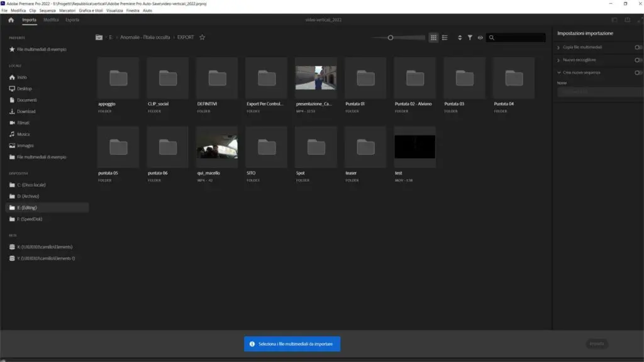Image resolution: width=644 pixels, height=362 pixels.
Task: Open the puntata 06 folder
Action: pos(167,147)
